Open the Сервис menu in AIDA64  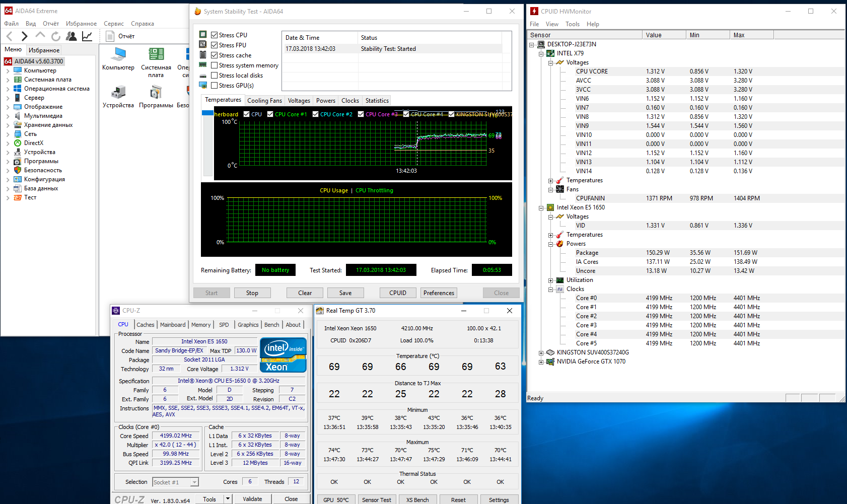point(114,24)
